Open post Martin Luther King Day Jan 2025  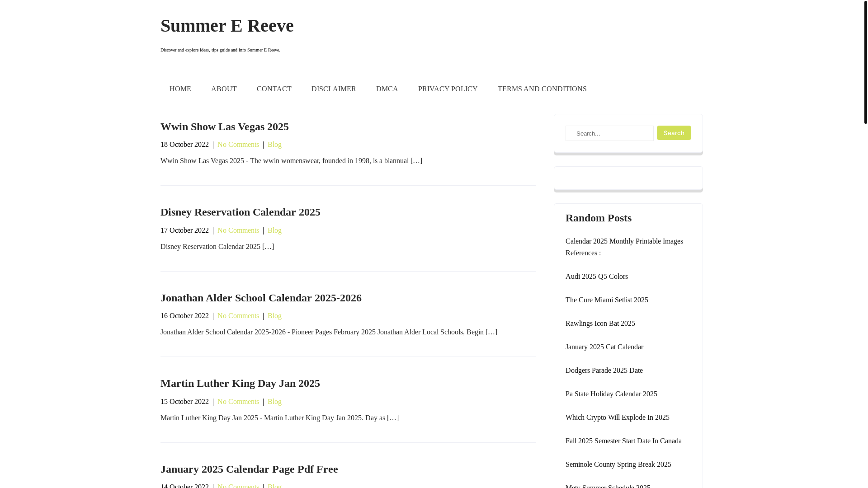click(240, 383)
